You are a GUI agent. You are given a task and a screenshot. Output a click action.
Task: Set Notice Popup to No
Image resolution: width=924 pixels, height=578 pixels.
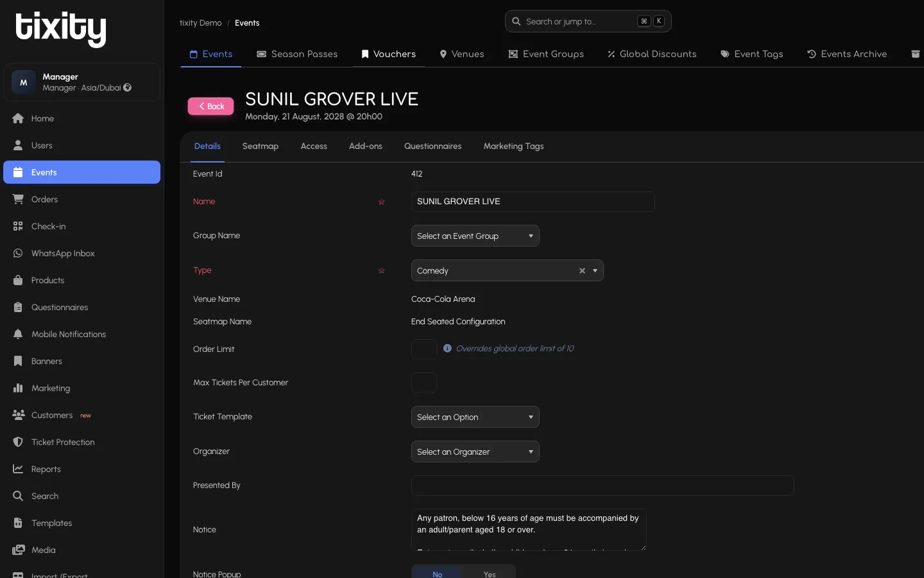[x=437, y=574]
